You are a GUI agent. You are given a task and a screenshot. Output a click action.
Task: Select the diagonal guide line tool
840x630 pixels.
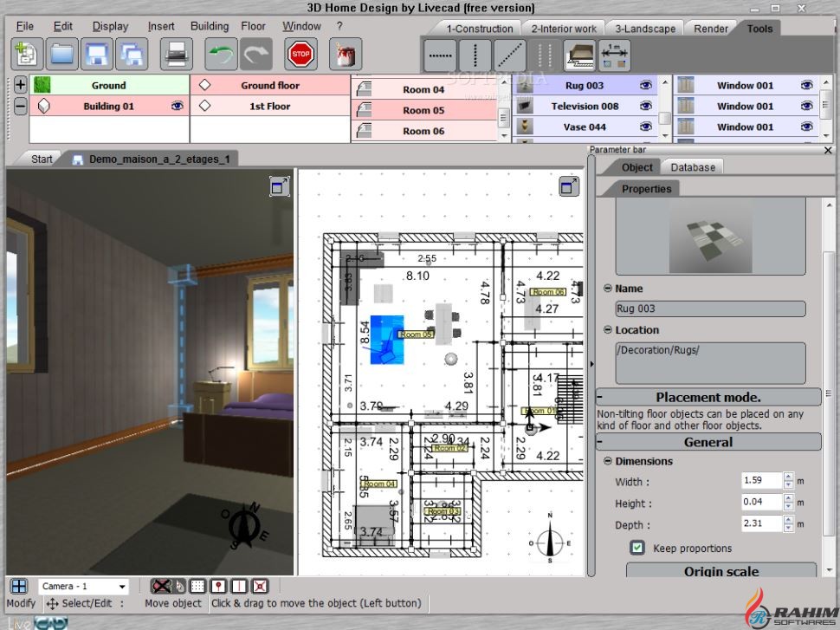510,55
